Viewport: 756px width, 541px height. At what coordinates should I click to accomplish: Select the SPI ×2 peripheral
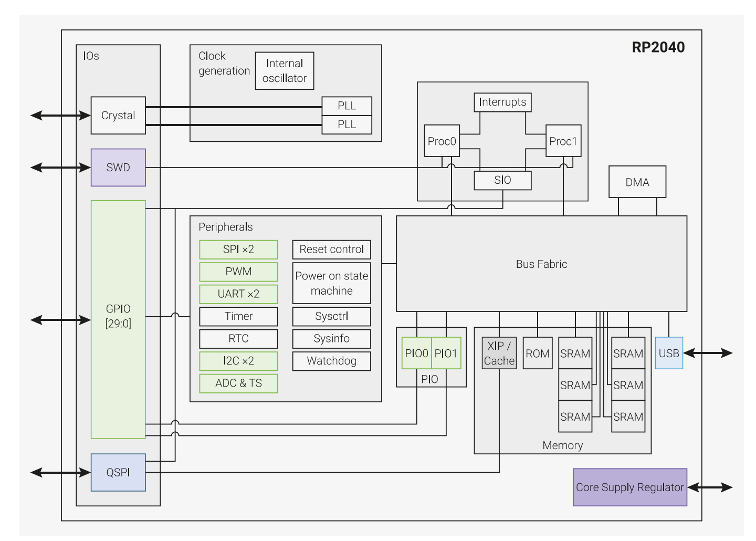(238, 249)
